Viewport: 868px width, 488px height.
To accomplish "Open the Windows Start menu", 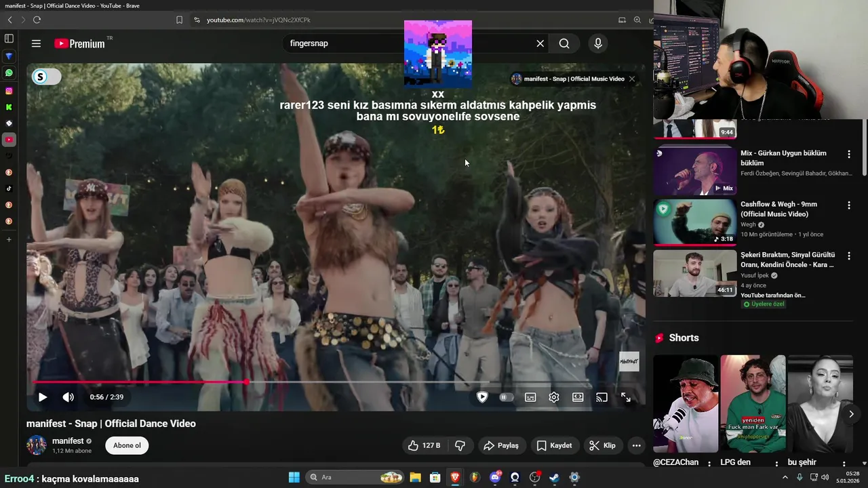I will (x=294, y=477).
